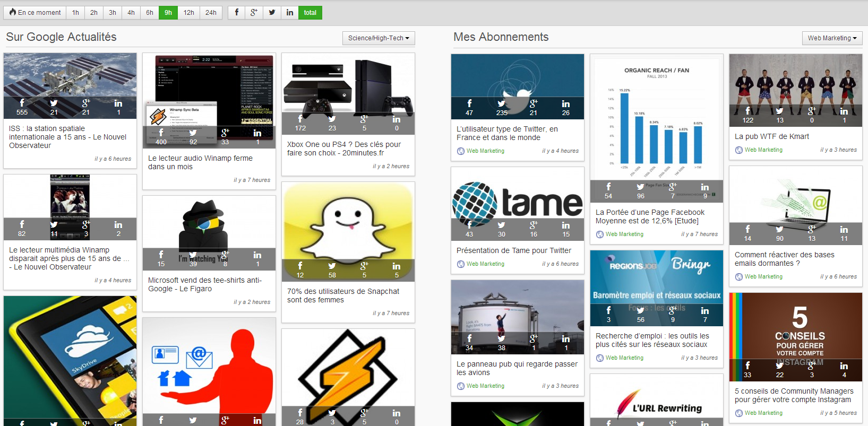Image resolution: width=868 pixels, height=426 pixels.
Task: Click Web Marketing globe icon under Kmart article
Action: pos(739,150)
